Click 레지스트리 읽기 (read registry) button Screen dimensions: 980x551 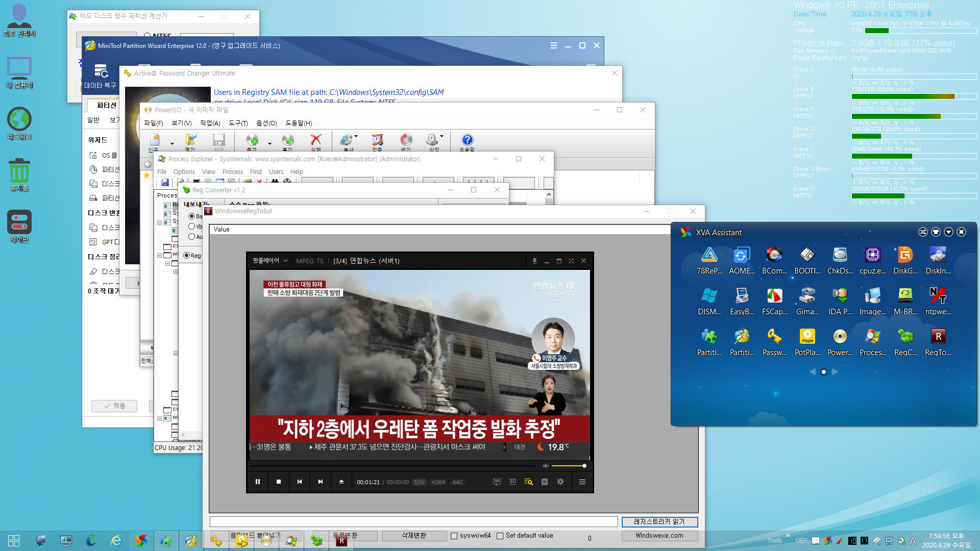coord(659,521)
